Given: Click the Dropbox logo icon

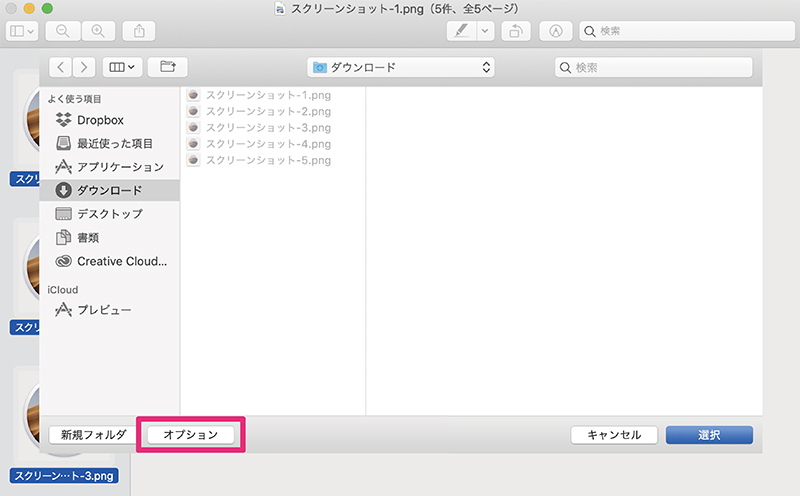Looking at the screenshot, I should coord(63,120).
